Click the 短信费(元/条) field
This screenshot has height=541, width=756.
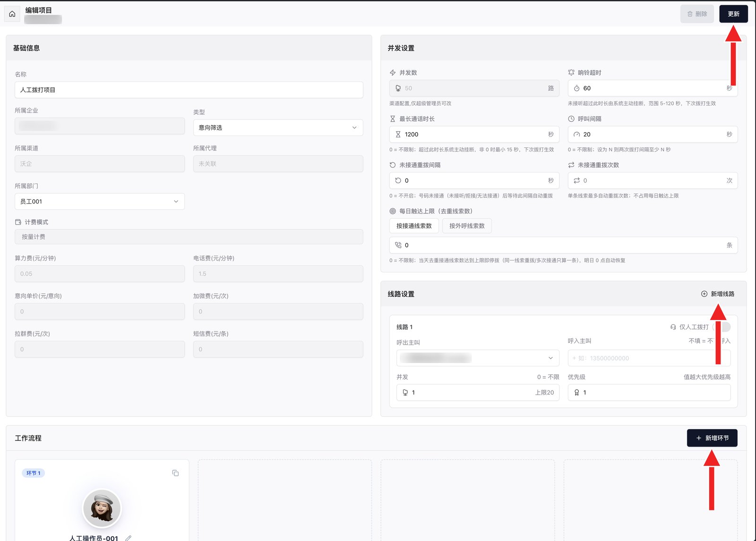278,349
